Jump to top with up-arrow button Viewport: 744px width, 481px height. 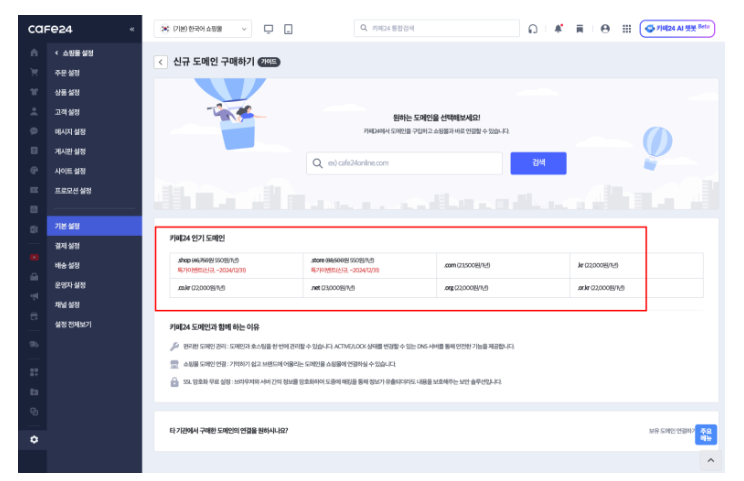(x=711, y=460)
